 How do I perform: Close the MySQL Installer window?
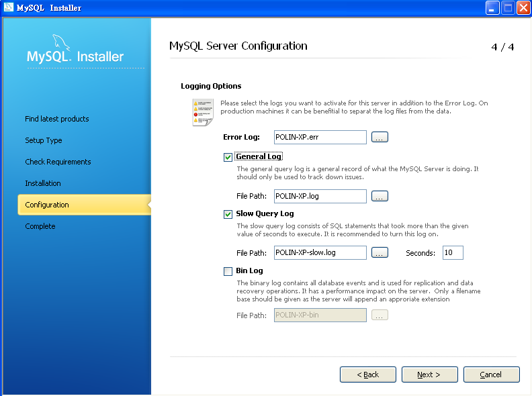pos(523,8)
